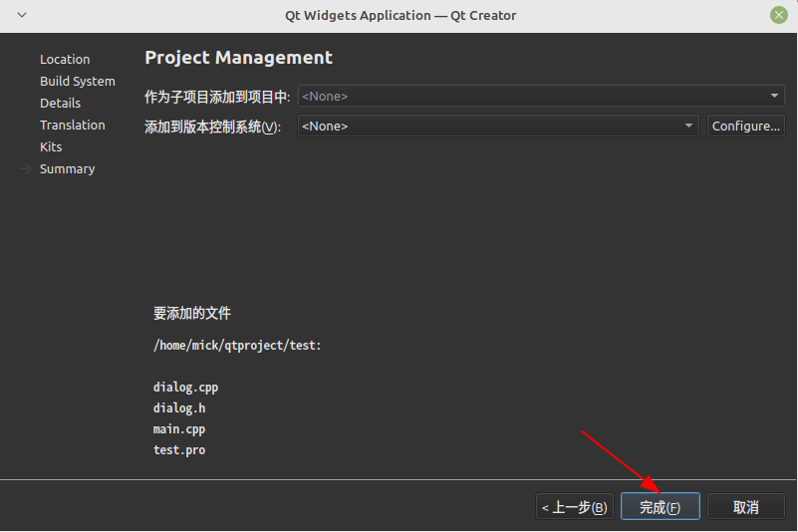
Task: Click the /home/mick/qtproject/test path text
Action: point(237,346)
